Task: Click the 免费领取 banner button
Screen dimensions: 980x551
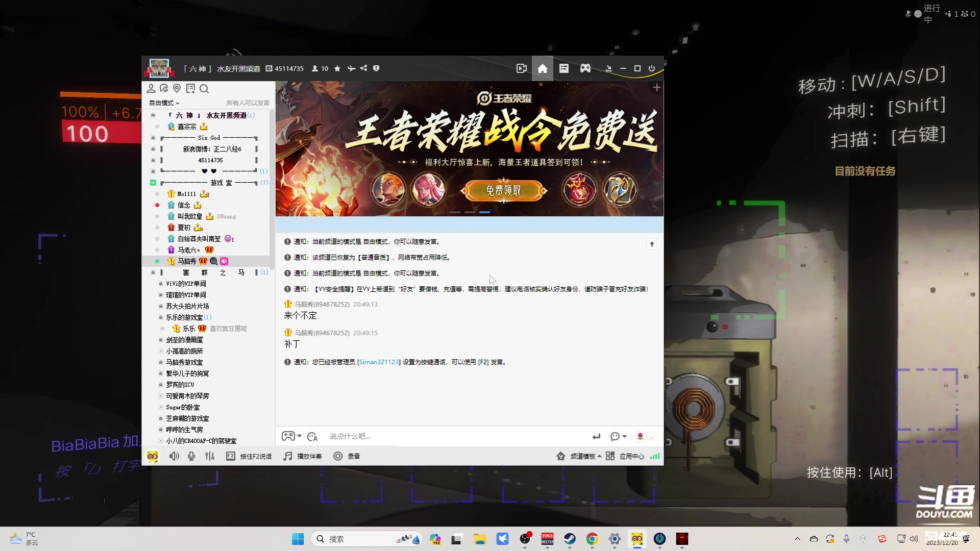Action: tap(504, 191)
